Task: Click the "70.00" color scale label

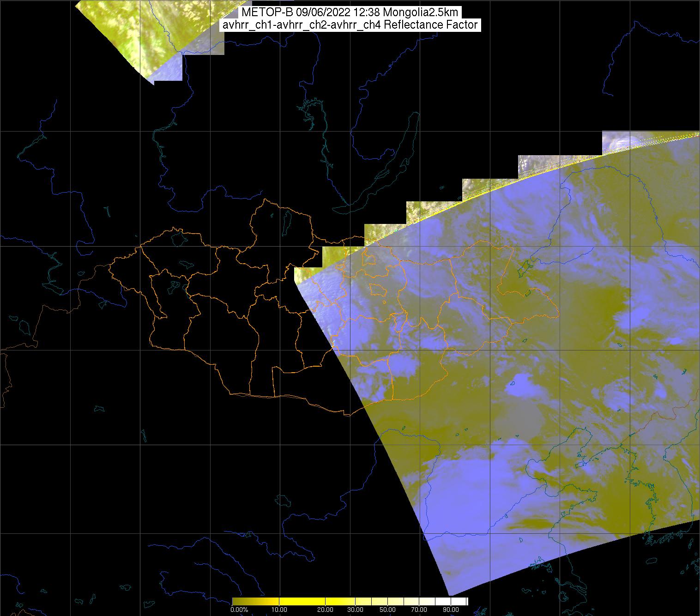Action: coord(419,610)
